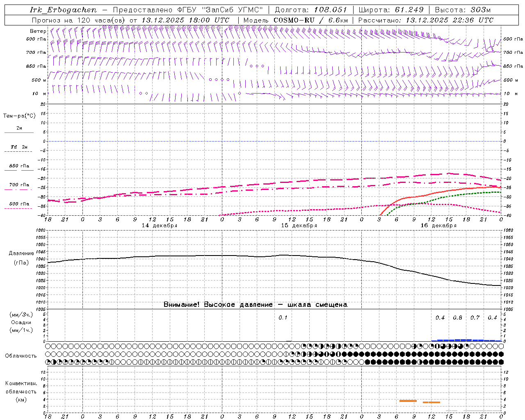Click the '2м' temperature legend entry
This screenshot has width=525, height=420.
coord(19,128)
